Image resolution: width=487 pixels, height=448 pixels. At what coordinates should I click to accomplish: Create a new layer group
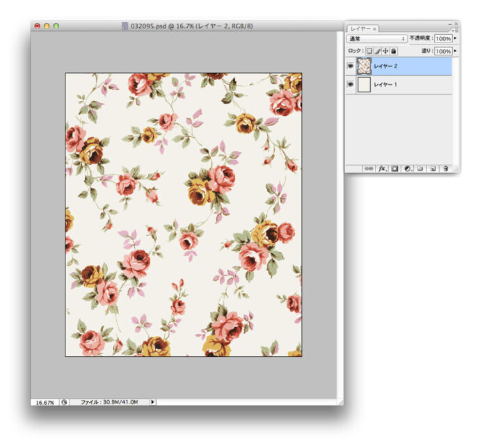click(420, 168)
